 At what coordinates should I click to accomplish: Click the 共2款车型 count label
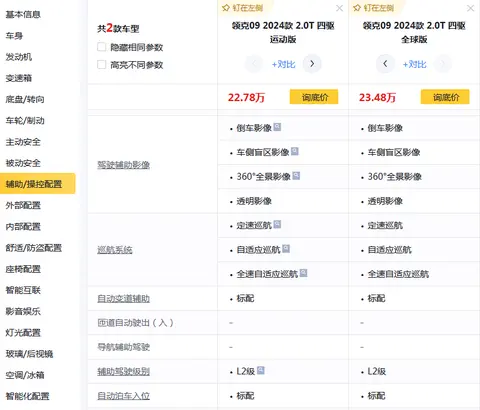[118, 28]
